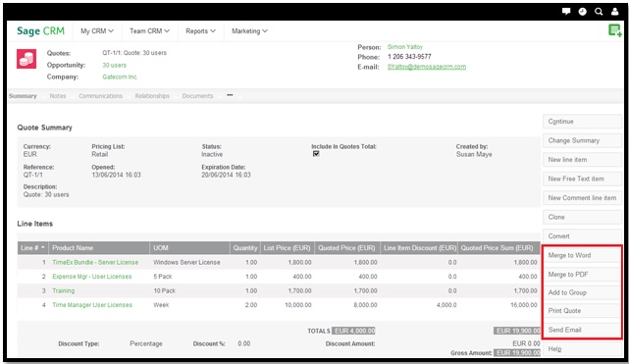Click the 'Inactive' status value
The height and width of the screenshot is (364, 629).
tap(212, 154)
